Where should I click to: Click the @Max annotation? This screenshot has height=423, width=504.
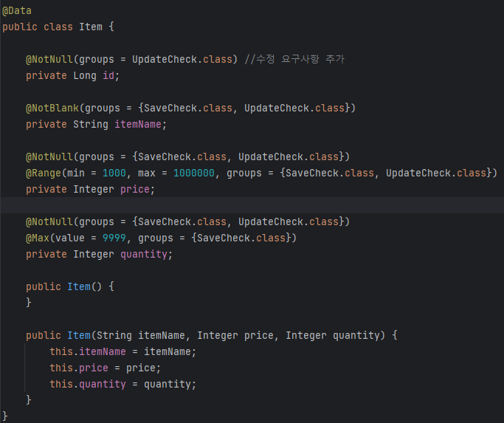click(38, 238)
